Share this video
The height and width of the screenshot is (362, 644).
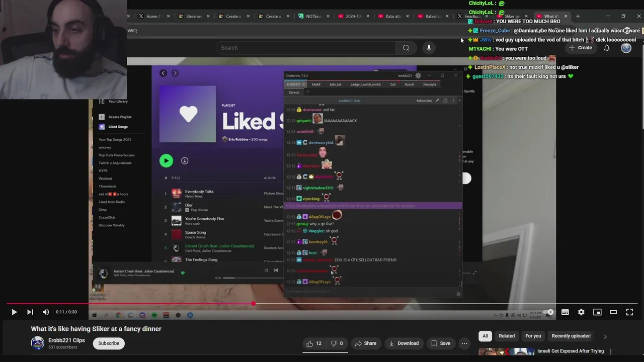pyautogui.click(x=366, y=343)
